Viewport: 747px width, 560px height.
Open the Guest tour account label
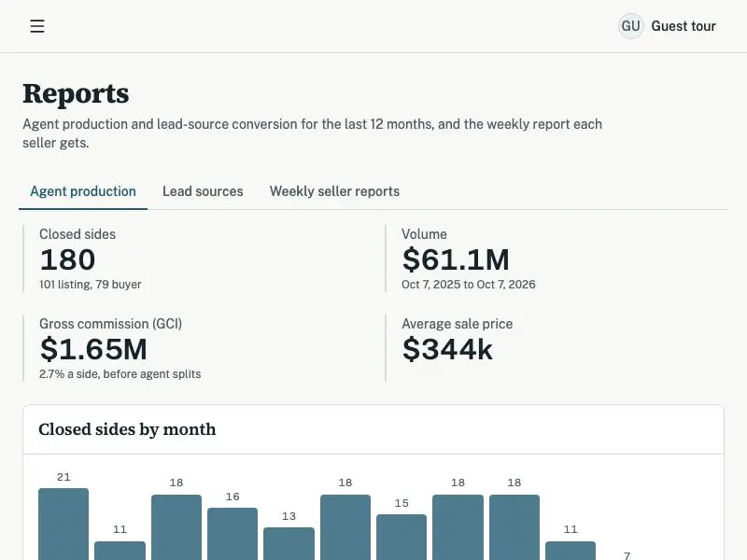[684, 26]
